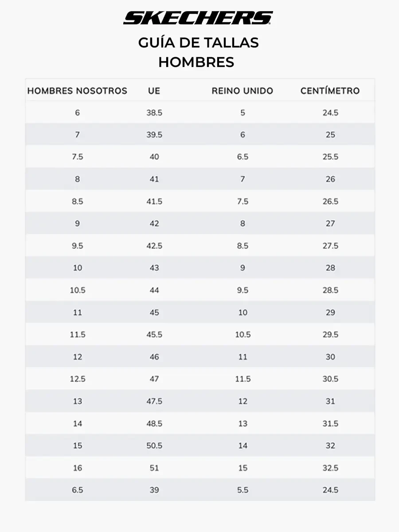Click the 47.5 UE size cell
Screen dimensions: 399x532
(154, 401)
